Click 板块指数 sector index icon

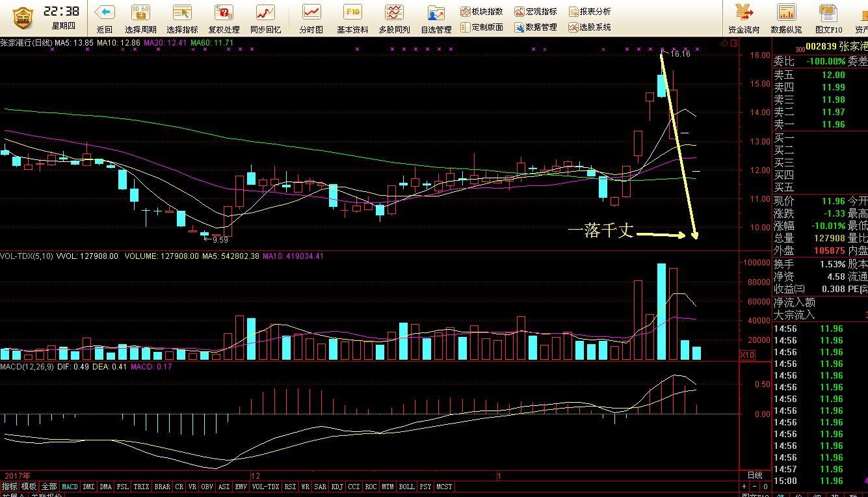tap(465, 12)
